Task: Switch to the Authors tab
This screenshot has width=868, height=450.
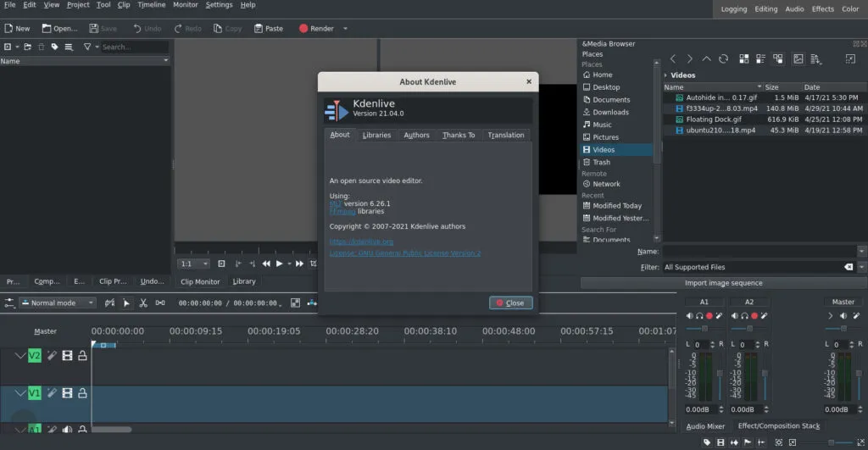Action: [416, 135]
